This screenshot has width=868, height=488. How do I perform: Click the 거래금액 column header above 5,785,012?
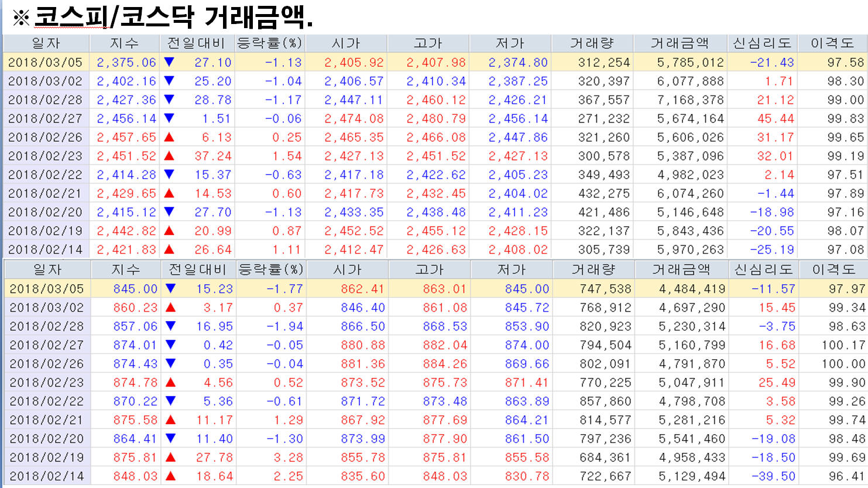[x=680, y=43]
